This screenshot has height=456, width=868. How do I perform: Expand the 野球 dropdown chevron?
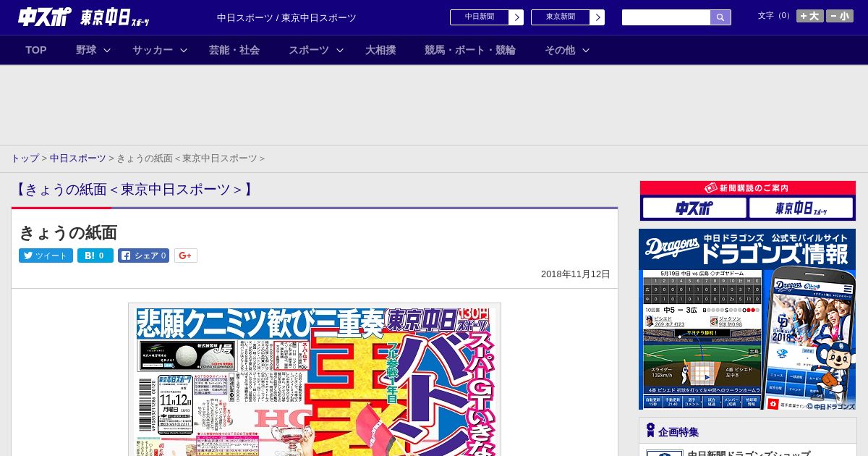(107, 50)
